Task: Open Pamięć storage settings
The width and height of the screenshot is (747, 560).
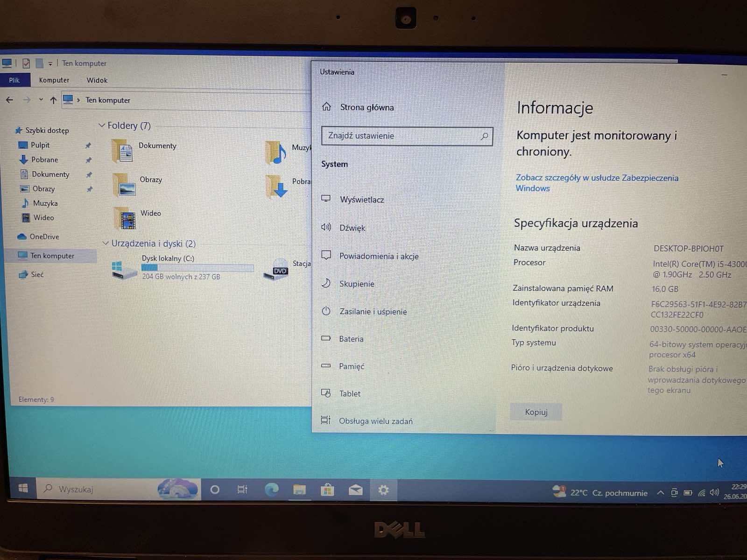Action: [343, 366]
